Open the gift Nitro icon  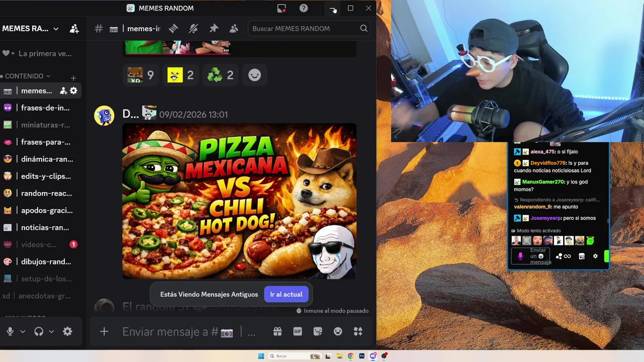point(277,331)
